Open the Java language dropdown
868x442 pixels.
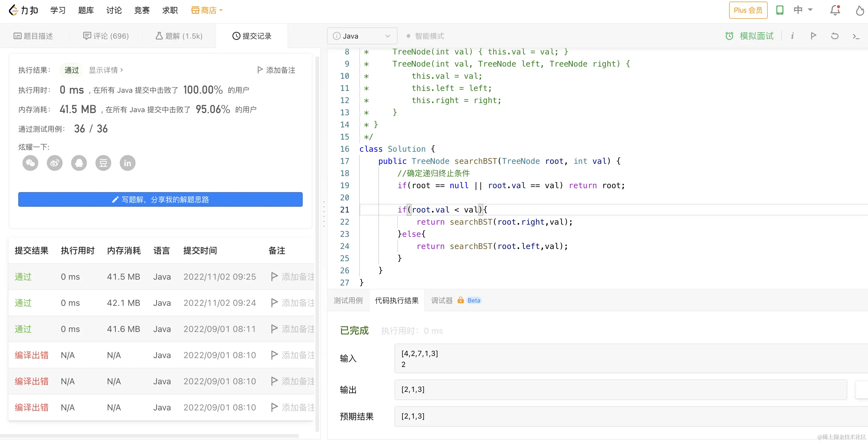(x=362, y=36)
